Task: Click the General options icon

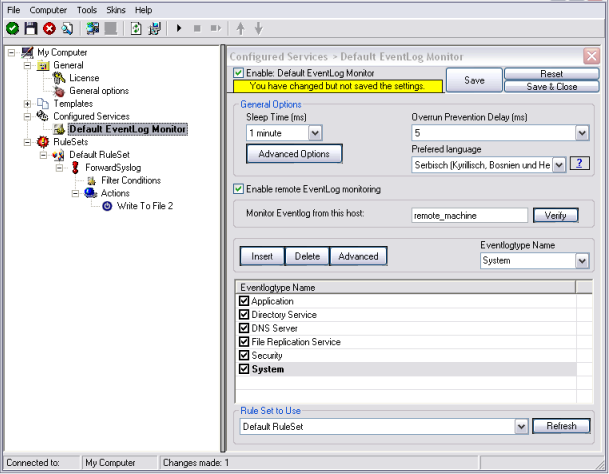Action: coord(59,91)
